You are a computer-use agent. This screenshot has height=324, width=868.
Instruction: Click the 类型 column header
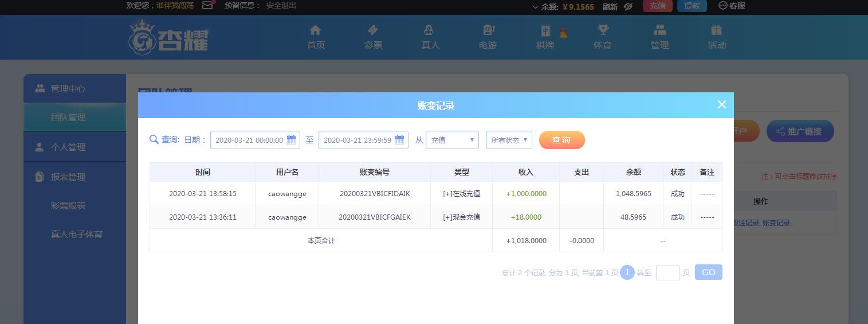461,172
